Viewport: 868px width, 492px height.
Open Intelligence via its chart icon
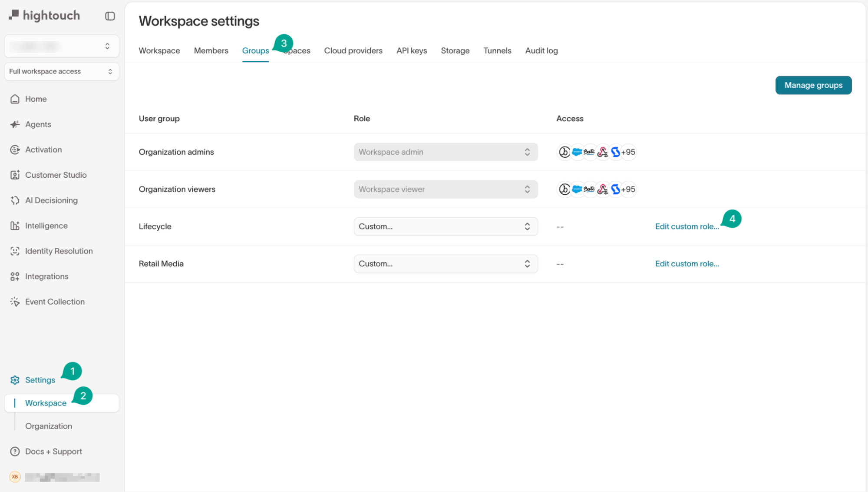coord(15,226)
